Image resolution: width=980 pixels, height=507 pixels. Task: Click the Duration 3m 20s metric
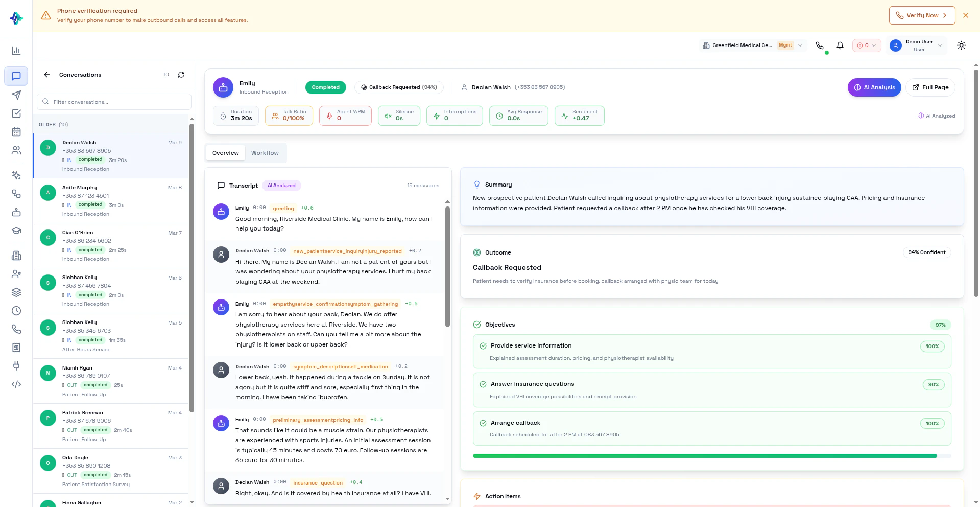coord(236,116)
